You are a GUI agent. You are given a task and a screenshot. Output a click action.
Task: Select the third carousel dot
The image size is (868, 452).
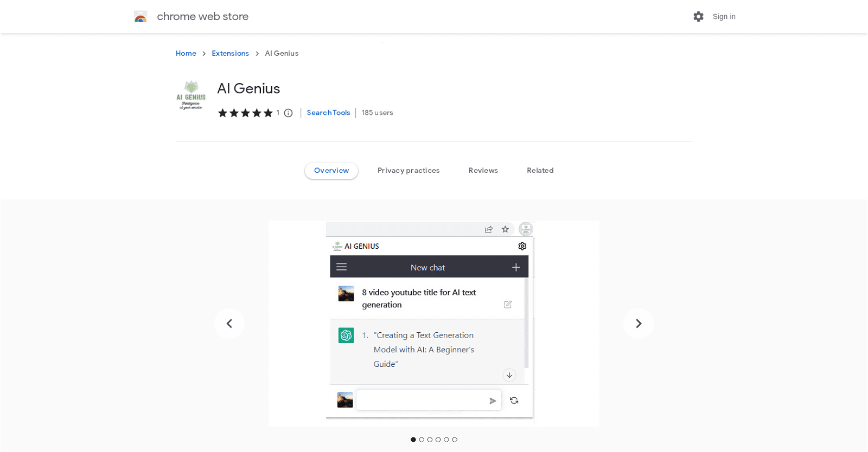pos(430,440)
